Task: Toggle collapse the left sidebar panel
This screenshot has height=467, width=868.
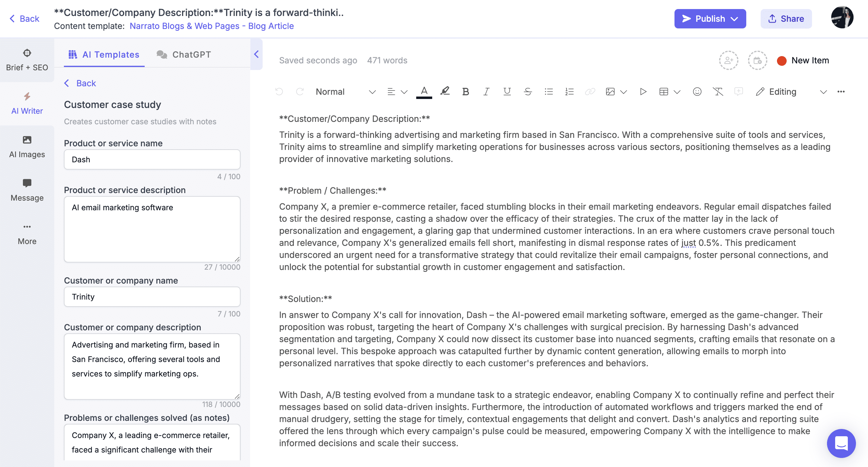Action: tap(257, 54)
